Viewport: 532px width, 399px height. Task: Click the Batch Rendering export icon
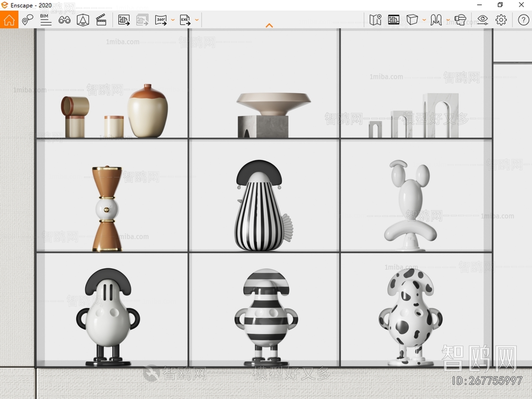(x=142, y=20)
